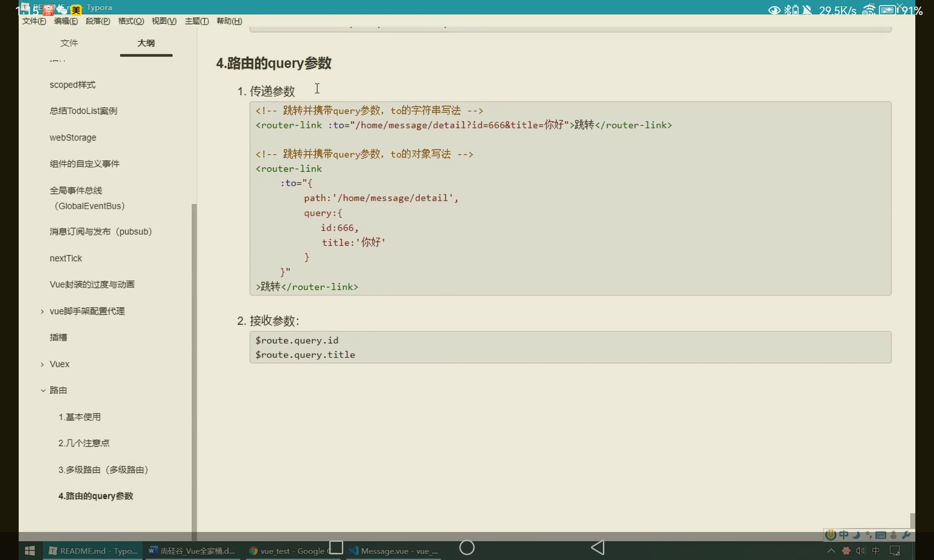
Task: Open the notification center icon
Action: pyautogui.click(x=895, y=551)
